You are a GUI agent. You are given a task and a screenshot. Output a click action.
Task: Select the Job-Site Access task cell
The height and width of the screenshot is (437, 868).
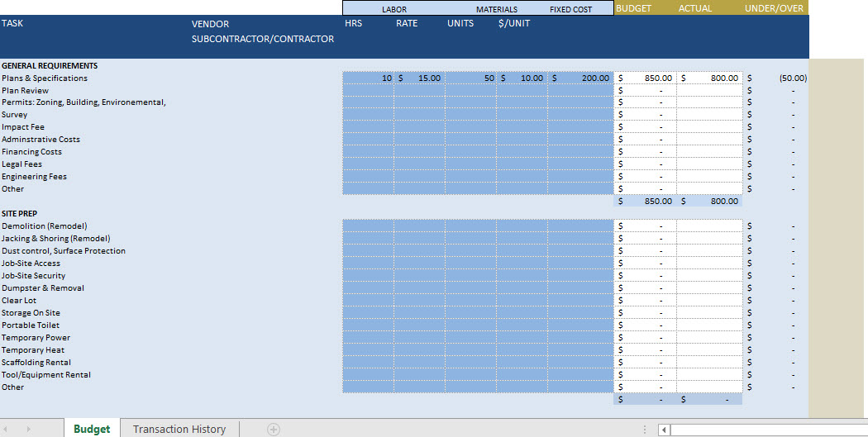(x=31, y=264)
